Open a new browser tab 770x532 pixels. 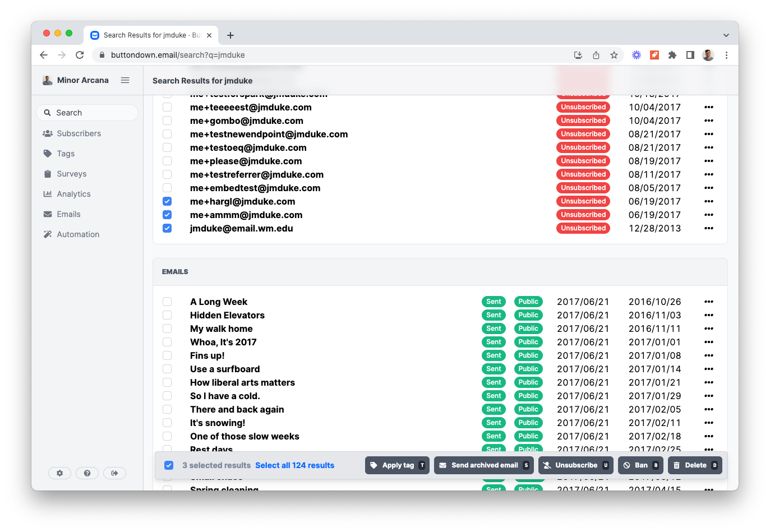[x=230, y=34]
